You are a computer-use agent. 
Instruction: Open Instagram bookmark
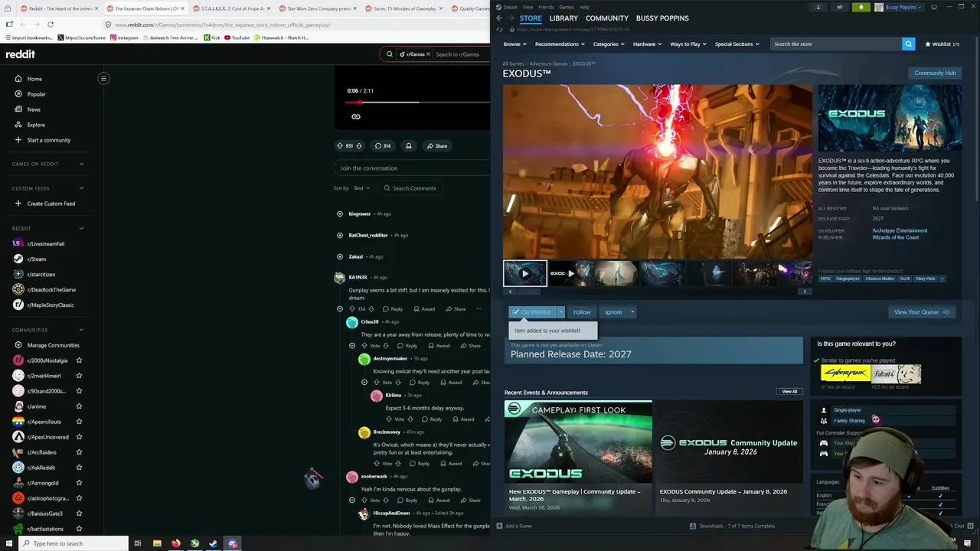[x=123, y=37]
